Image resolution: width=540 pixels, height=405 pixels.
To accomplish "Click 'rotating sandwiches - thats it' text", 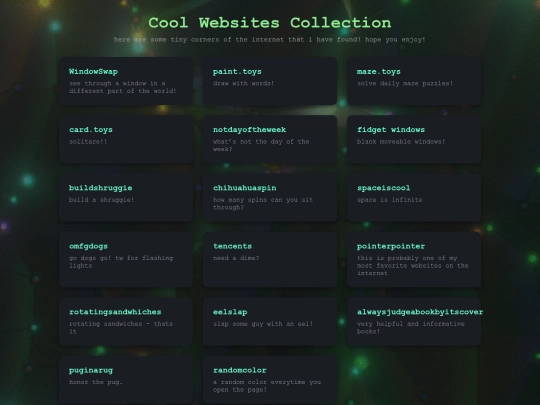I will pos(121,328).
